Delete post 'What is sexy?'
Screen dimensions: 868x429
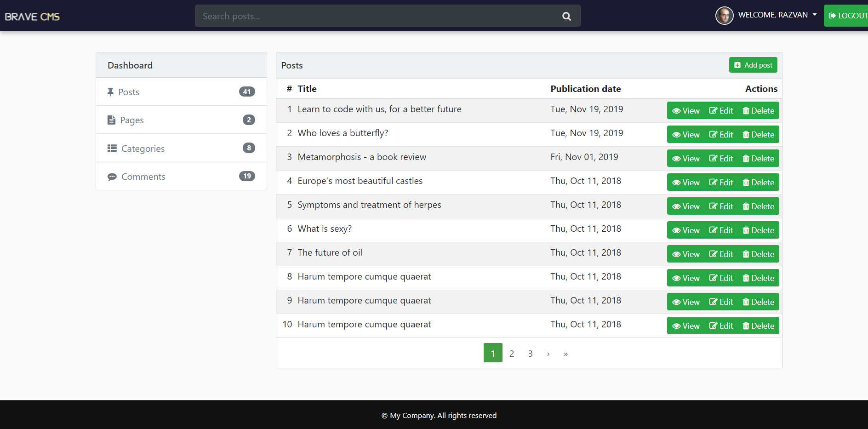pyautogui.click(x=758, y=230)
